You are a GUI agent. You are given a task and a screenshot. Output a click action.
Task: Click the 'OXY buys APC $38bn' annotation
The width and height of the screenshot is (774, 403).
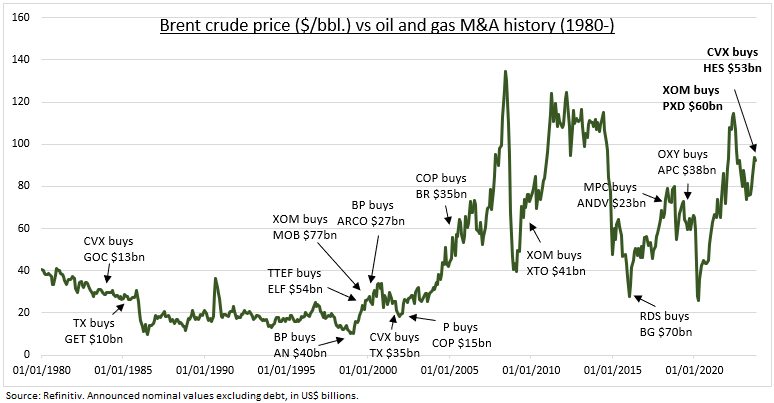coord(687,162)
